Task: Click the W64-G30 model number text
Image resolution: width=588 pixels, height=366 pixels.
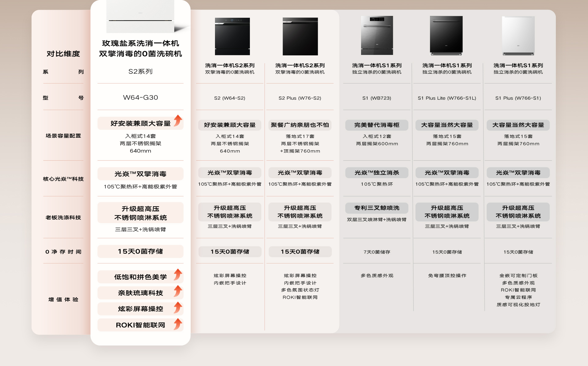Action: (x=140, y=98)
